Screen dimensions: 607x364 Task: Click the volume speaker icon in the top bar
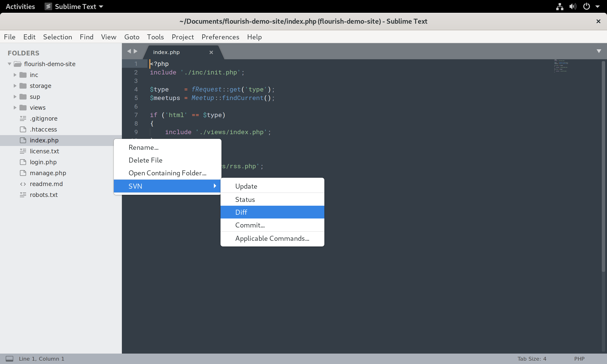coord(573,6)
